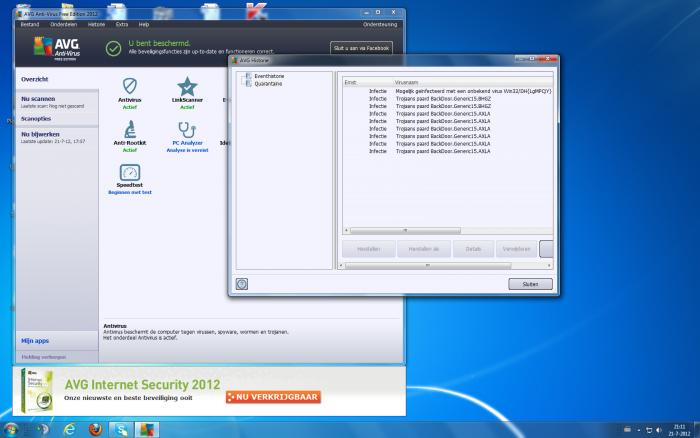Click the help question-mark icon in AVG Historie
Image resolution: width=700 pixels, height=438 pixels.
(242, 284)
